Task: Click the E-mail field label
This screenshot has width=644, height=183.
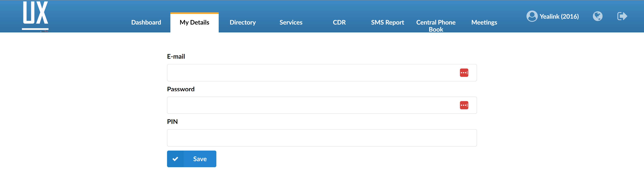Action: [x=176, y=57]
